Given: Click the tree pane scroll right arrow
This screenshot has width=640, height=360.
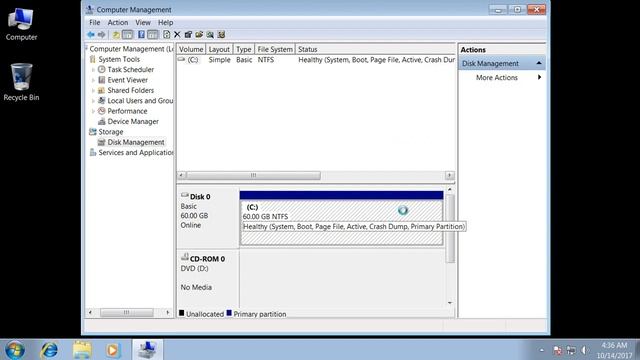Looking at the screenshot, I should pyautogui.click(x=167, y=313).
